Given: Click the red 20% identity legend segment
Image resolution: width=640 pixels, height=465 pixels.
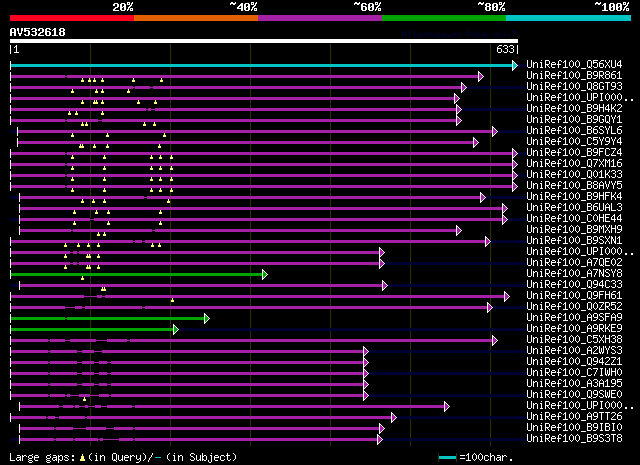Looking at the screenshot, I should 72,18.
